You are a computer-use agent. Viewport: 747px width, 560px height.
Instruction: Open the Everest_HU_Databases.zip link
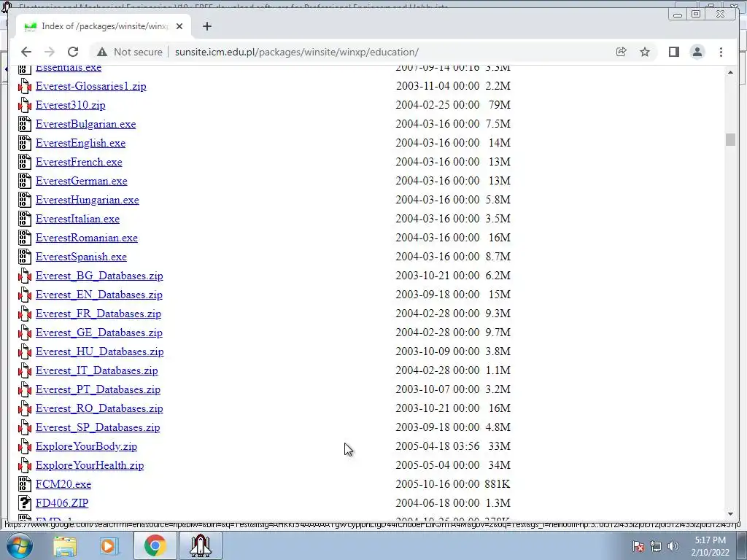[x=99, y=351]
